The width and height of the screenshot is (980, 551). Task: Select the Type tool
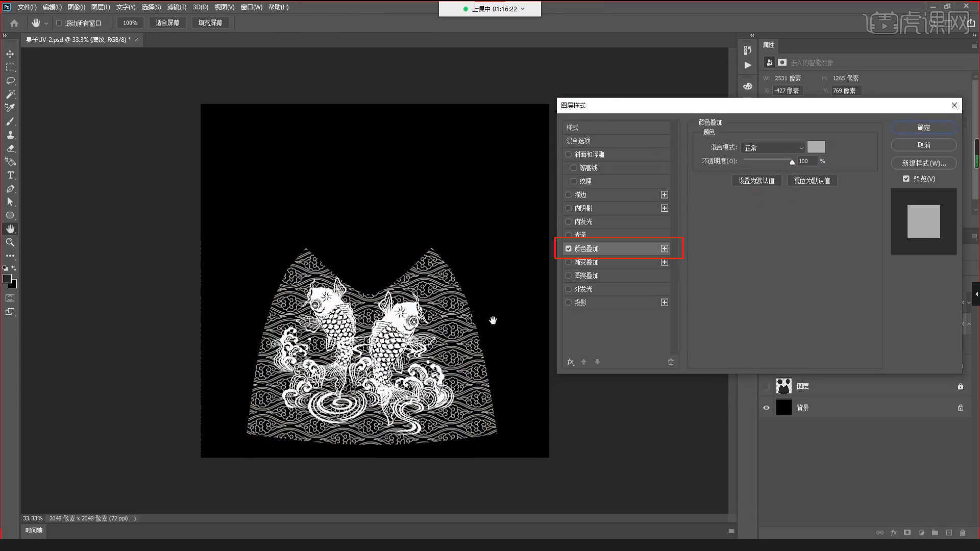point(10,175)
